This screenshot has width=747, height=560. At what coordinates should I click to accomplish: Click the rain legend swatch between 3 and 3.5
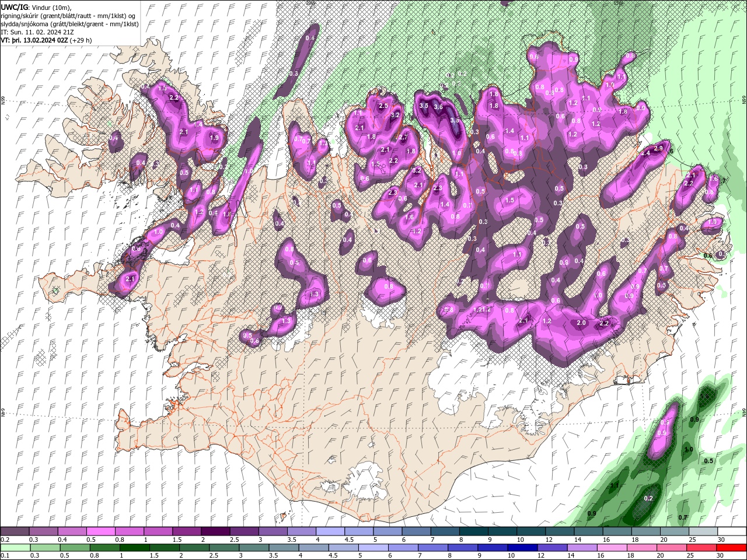pos(255,548)
